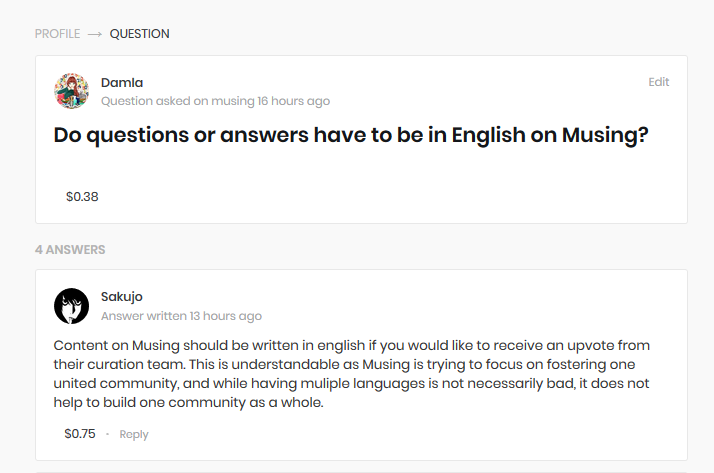
Task: Click "Question asked on musing 16 hours ago"
Action: (215, 101)
